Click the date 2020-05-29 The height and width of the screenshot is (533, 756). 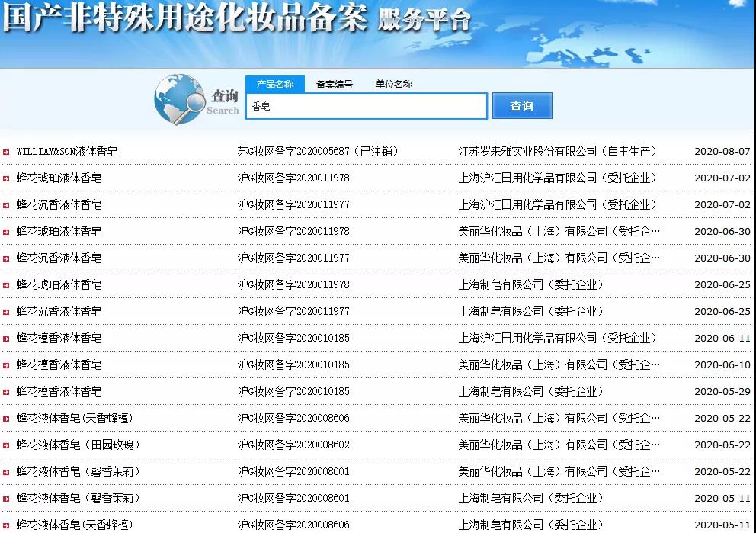[722, 392]
